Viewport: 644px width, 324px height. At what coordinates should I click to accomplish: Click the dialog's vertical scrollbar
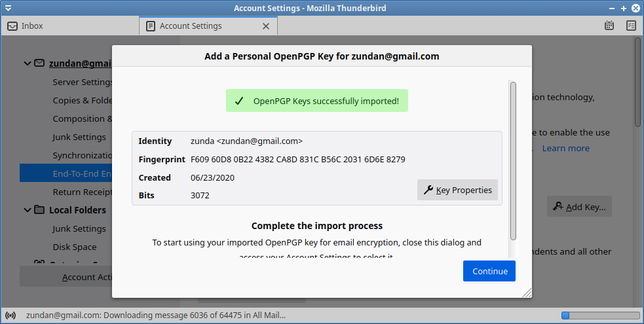click(x=513, y=161)
